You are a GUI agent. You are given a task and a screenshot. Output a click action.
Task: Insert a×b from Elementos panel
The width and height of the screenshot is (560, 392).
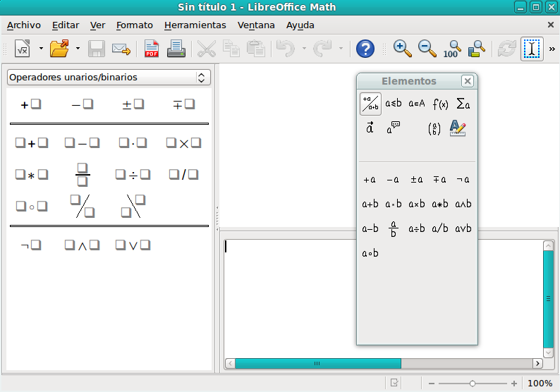tap(417, 204)
